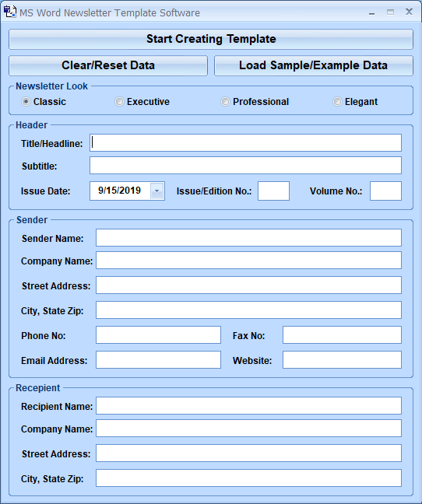This screenshot has height=504, width=422.
Task: Click the Sender Name label
Action: pyautogui.click(x=52, y=239)
